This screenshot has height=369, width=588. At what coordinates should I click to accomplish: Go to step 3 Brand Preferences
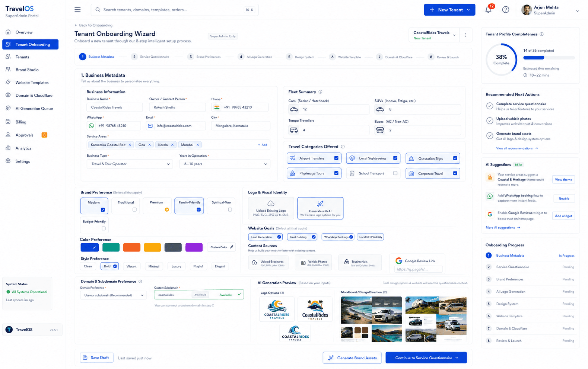coord(204,57)
